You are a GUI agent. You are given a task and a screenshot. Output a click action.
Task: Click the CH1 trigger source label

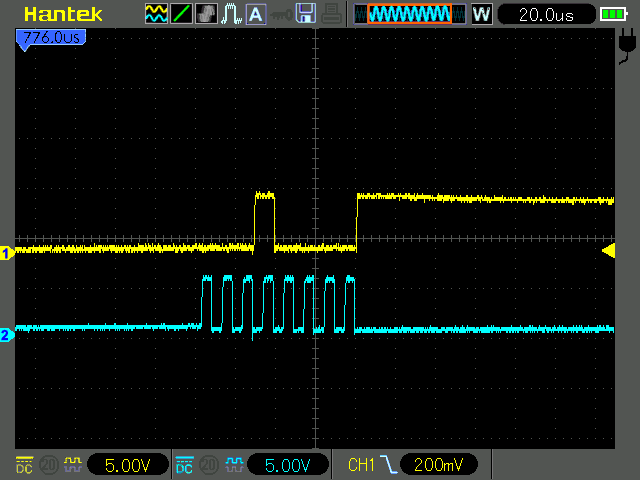click(361, 465)
